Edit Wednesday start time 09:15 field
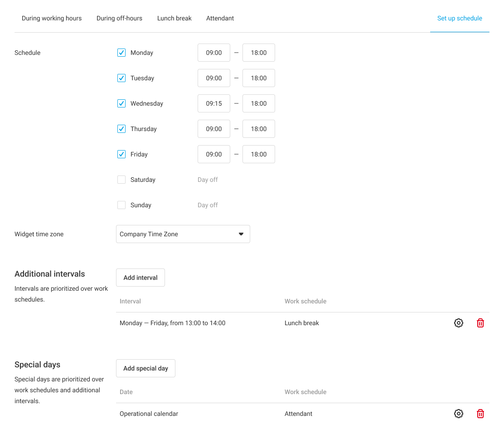 click(x=214, y=103)
